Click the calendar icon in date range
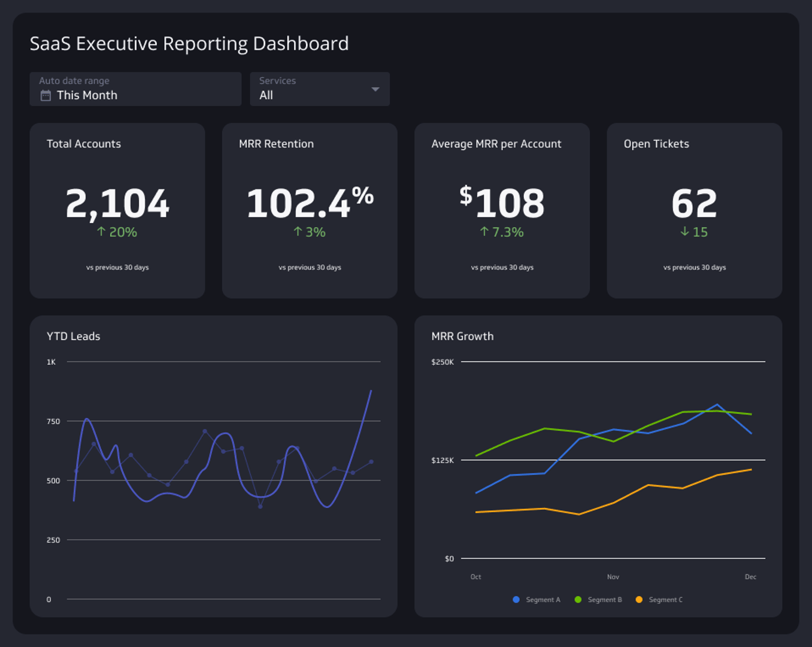The height and width of the screenshot is (647, 812). [x=46, y=95]
